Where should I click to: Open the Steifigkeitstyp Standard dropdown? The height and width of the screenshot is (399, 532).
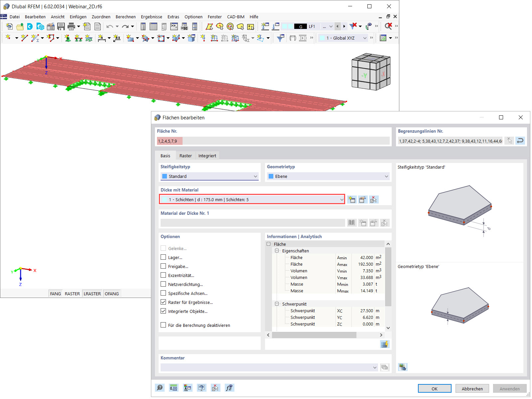pyautogui.click(x=209, y=176)
